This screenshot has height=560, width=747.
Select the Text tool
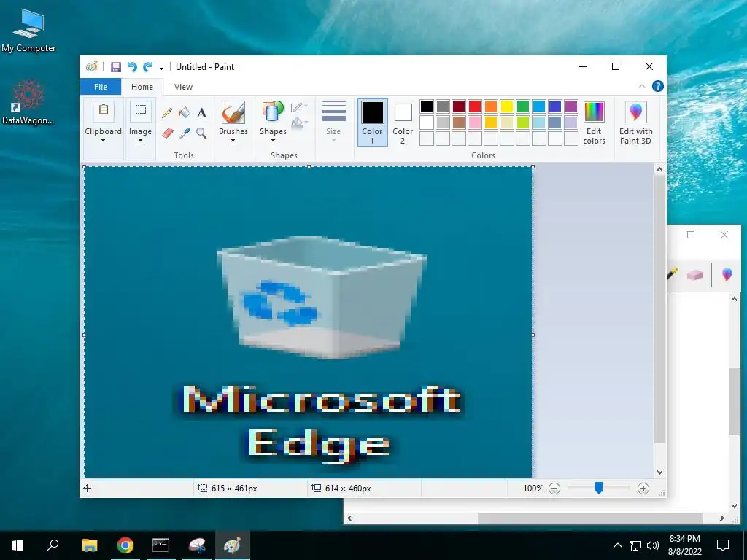202,113
